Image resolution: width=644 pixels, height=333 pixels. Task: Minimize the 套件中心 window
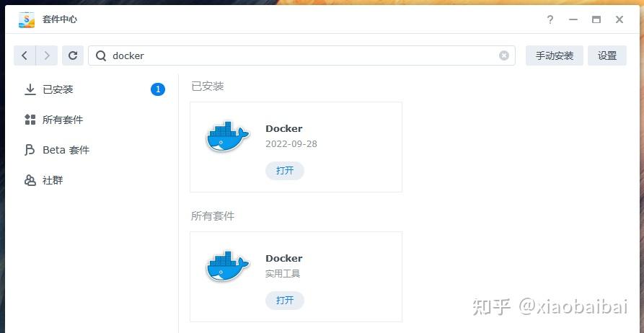[x=573, y=19]
